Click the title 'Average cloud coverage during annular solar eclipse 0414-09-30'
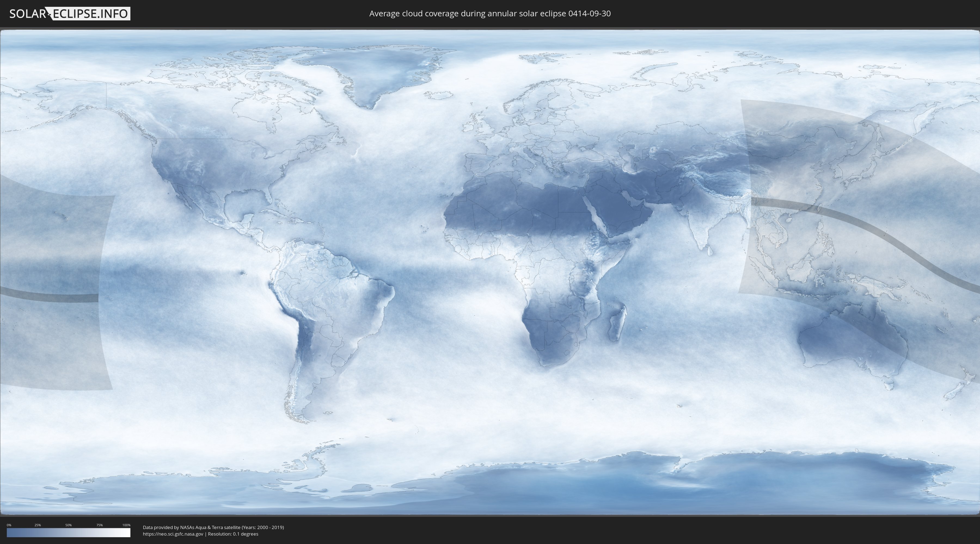Image resolution: width=980 pixels, height=544 pixels. (490, 14)
